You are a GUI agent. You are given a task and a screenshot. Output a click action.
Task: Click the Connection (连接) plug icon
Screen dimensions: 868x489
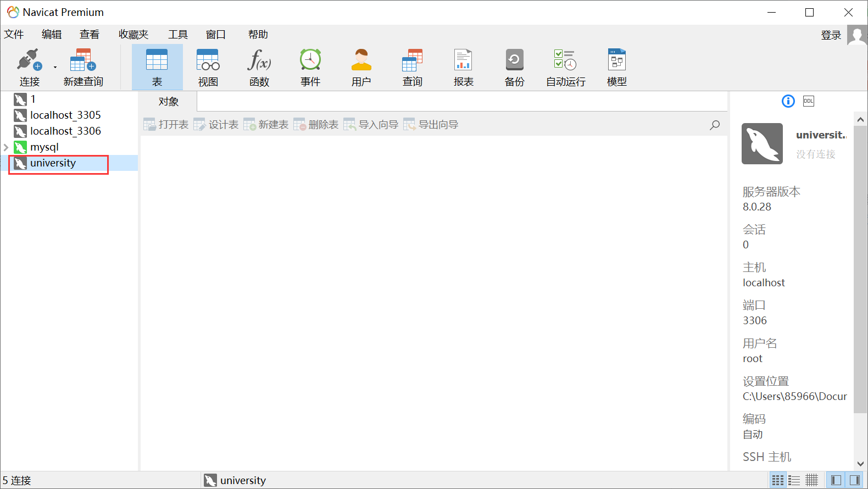click(x=29, y=59)
